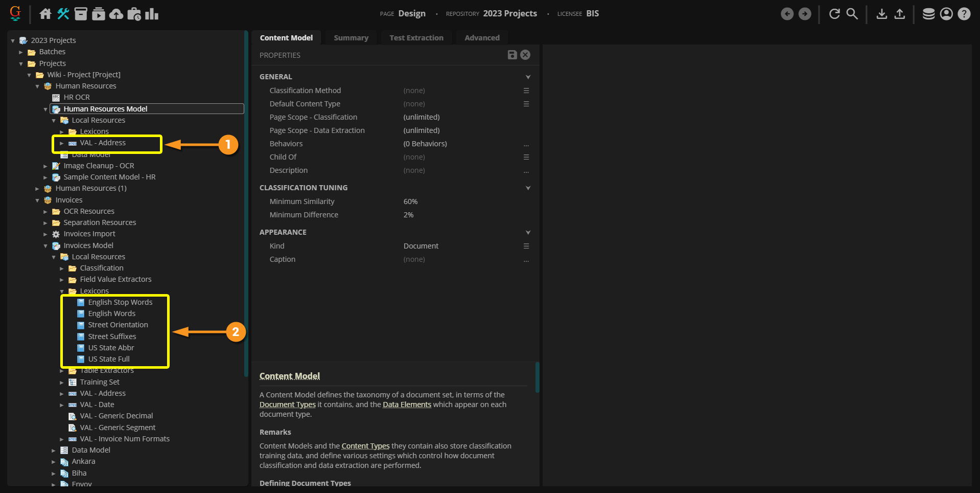Open the Kind dropdown menu

tap(526, 246)
